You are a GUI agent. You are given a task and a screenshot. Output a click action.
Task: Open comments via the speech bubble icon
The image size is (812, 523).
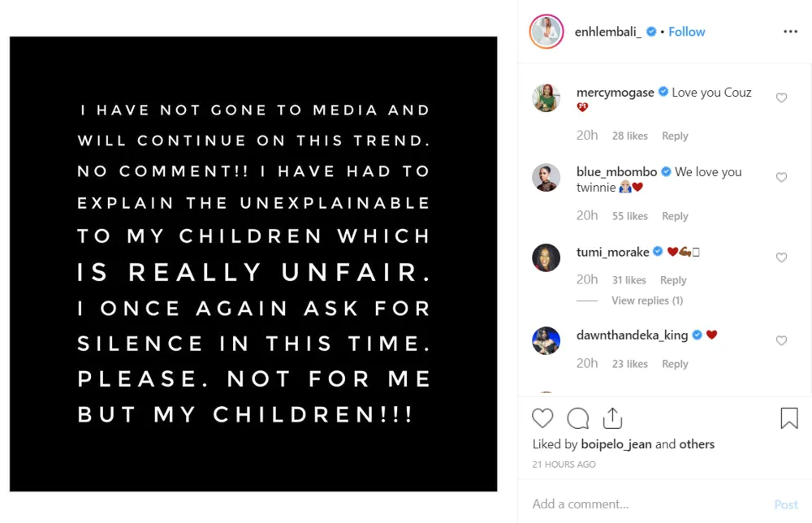(577, 418)
